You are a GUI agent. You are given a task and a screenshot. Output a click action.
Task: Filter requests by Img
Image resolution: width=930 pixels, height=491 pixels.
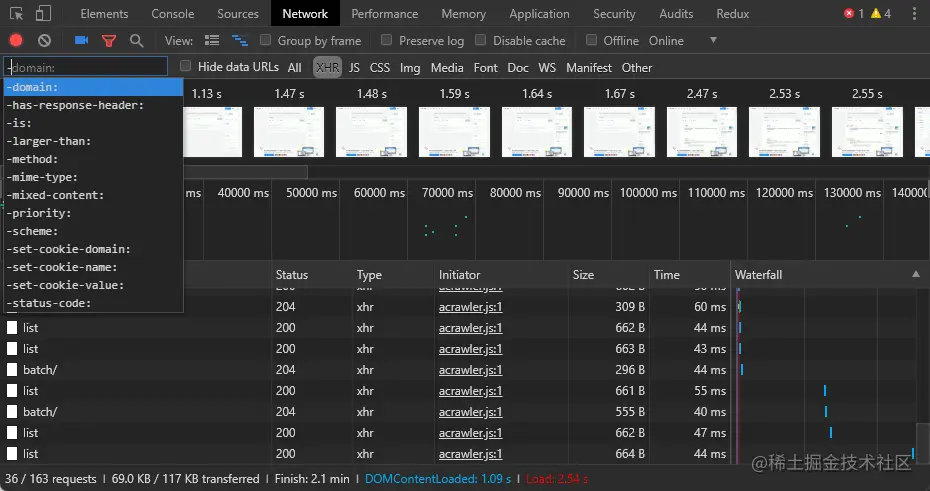(x=410, y=68)
